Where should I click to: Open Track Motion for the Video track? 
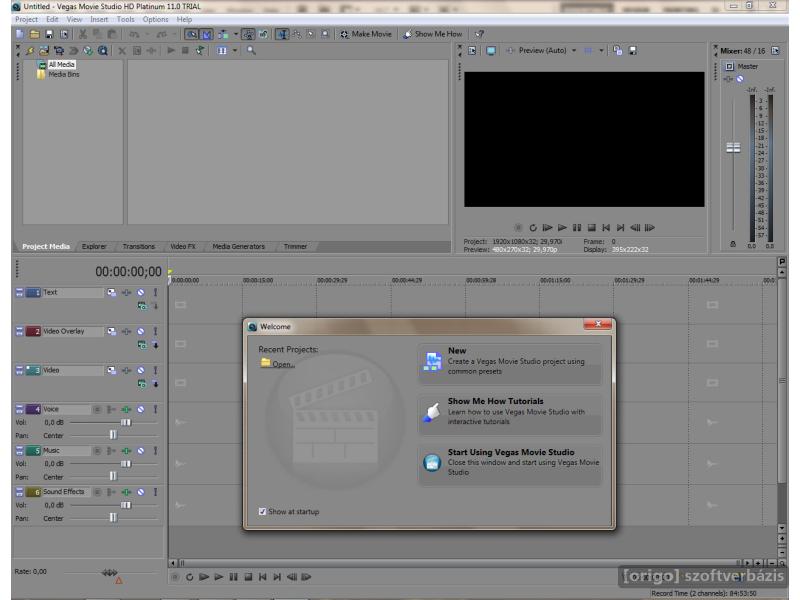click(x=111, y=370)
